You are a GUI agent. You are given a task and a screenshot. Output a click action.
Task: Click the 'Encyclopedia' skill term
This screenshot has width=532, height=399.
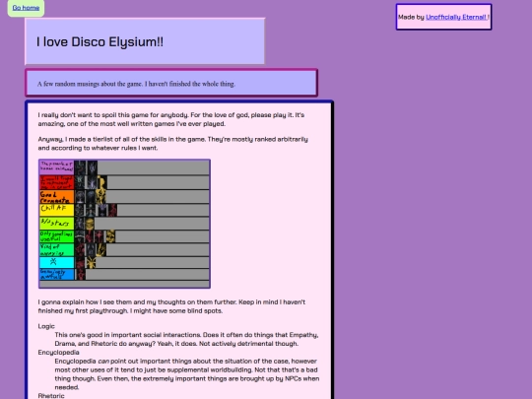[58, 352]
